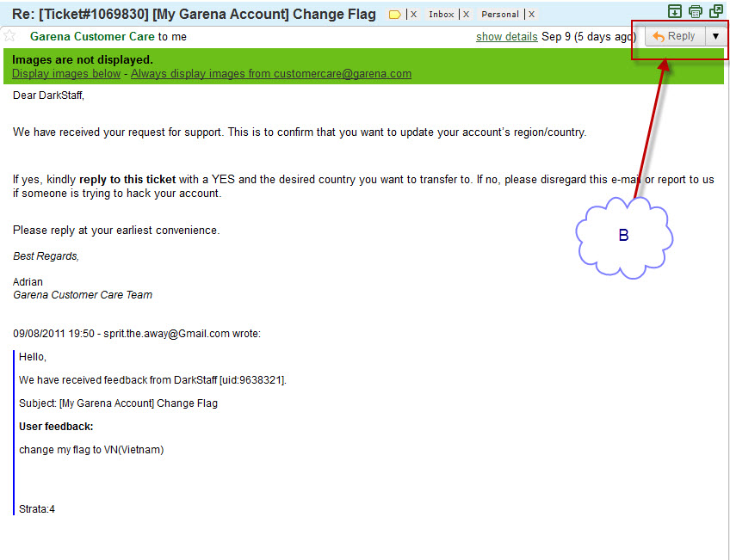Image resolution: width=730 pixels, height=560 pixels.
Task: Click the Sep 9 (5 days ago) date
Action: click(x=589, y=37)
